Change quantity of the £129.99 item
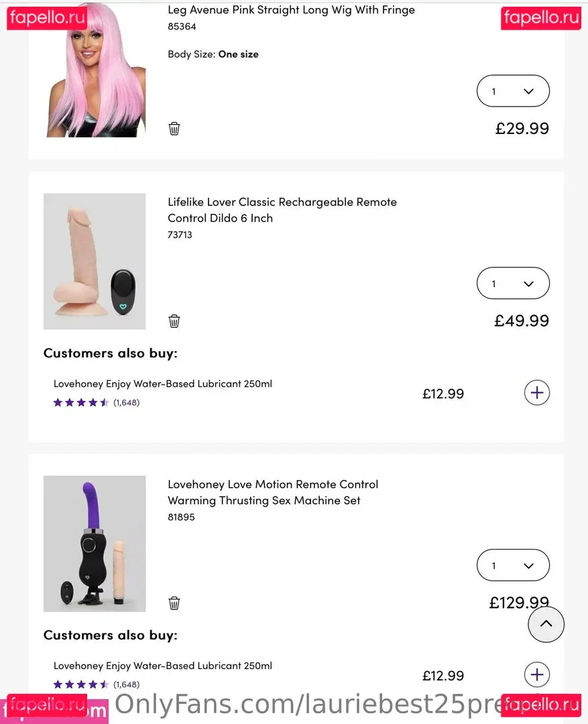Viewport: 588px width, 724px height. (x=513, y=566)
